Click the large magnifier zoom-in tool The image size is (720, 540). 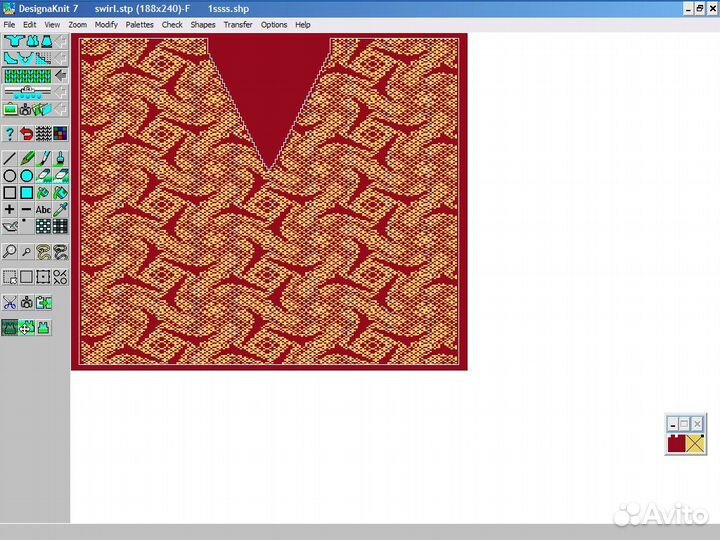[10, 252]
